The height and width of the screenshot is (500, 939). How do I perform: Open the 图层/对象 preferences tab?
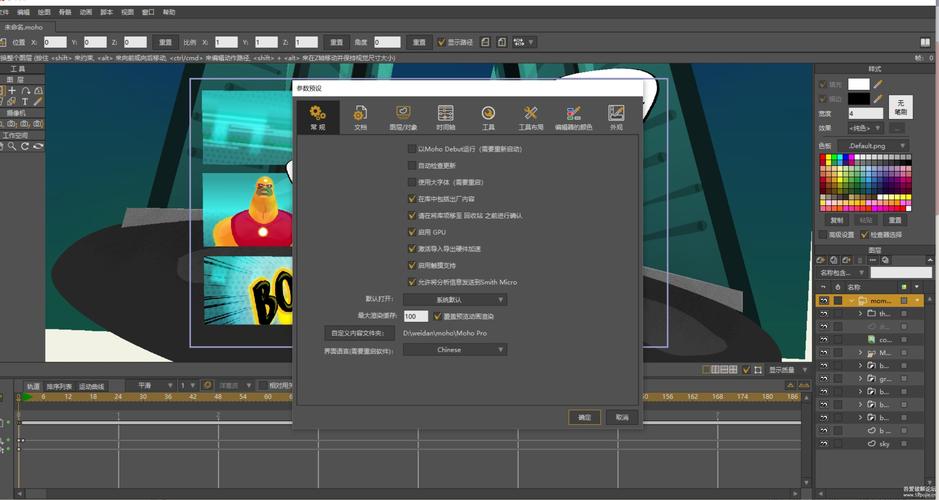pyautogui.click(x=403, y=117)
